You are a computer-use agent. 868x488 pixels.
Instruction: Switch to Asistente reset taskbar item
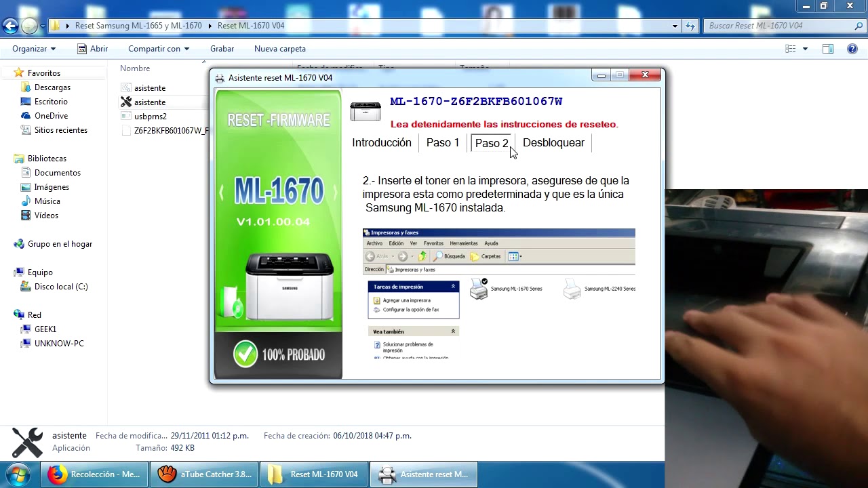click(x=423, y=474)
